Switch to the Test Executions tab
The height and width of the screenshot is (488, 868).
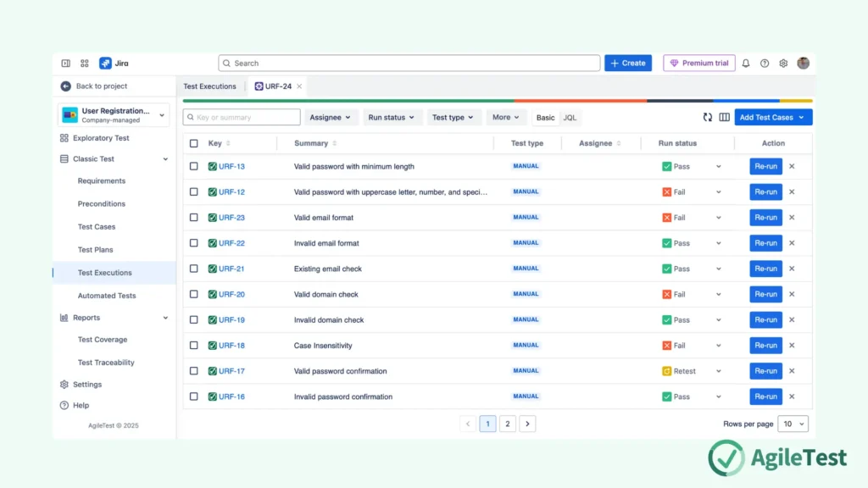209,86
